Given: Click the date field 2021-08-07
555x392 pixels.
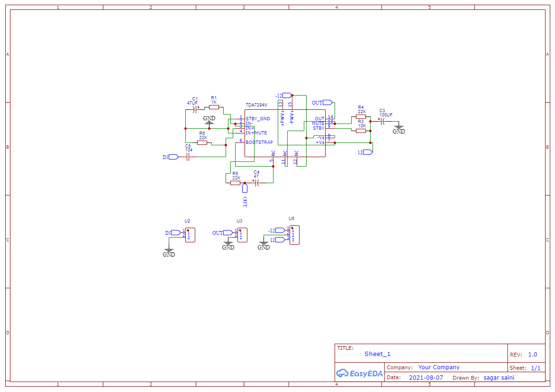Looking at the screenshot, I should point(427,377).
